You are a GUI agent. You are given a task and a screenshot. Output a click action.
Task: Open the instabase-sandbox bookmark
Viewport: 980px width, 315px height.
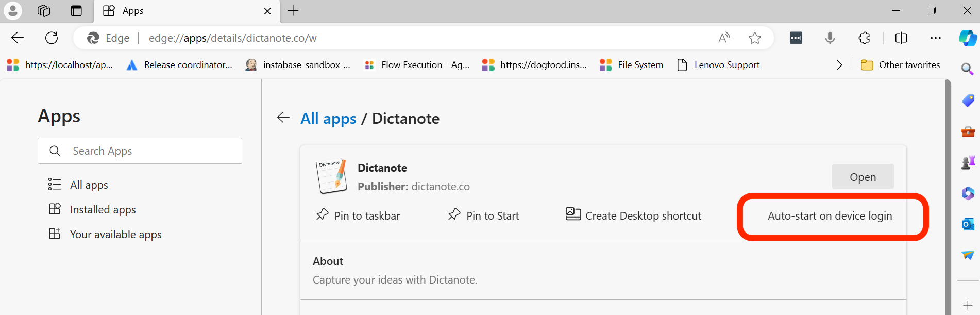[x=298, y=65]
